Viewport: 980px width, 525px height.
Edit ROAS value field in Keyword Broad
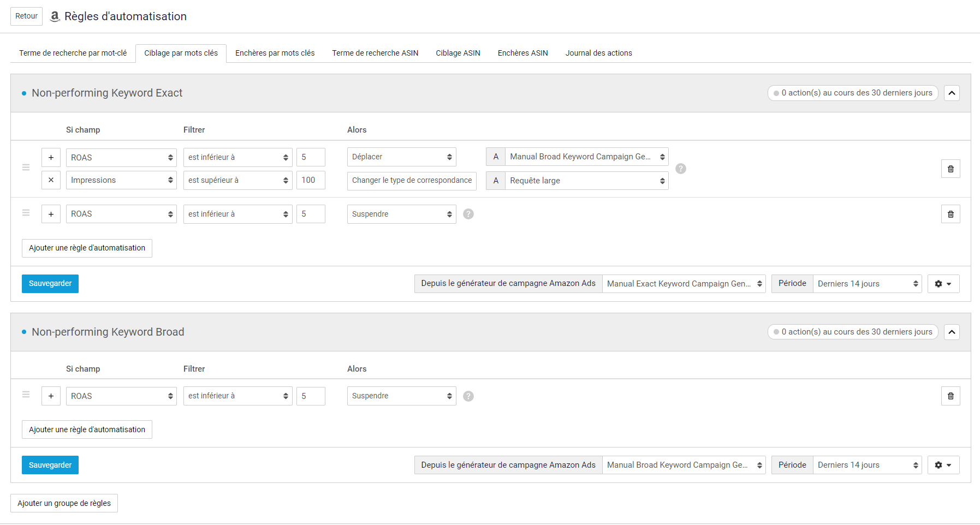[311, 396]
